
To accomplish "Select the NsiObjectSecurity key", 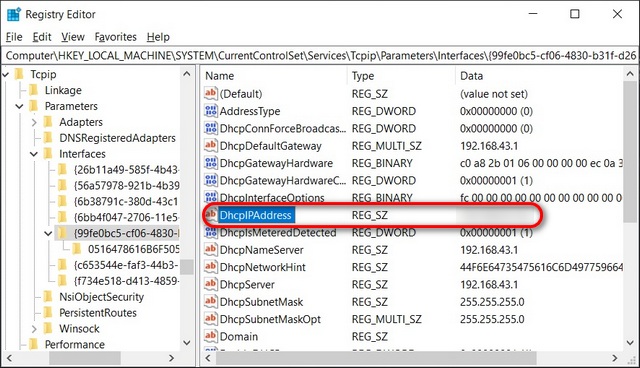I will 102,297.
